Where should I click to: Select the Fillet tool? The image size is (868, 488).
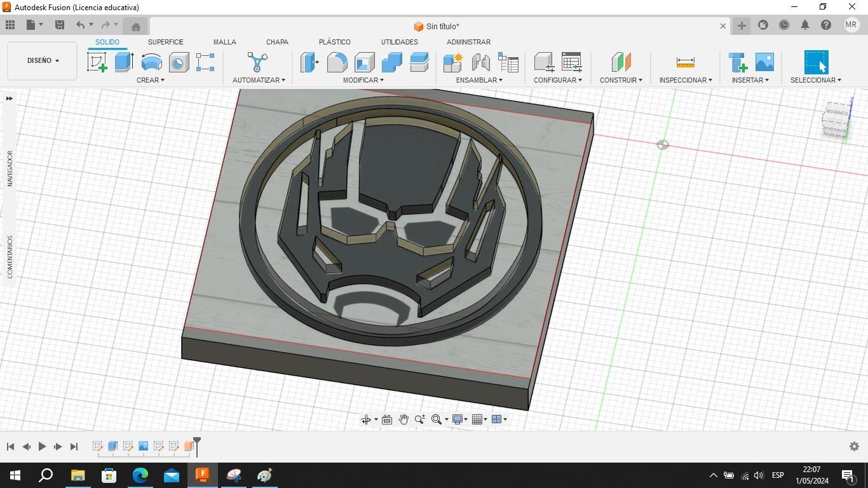(337, 62)
